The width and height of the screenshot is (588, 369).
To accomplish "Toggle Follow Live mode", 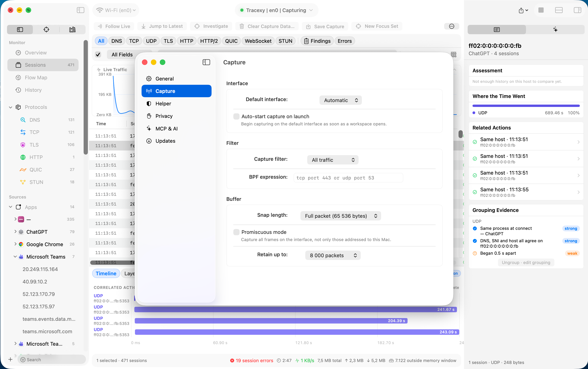I will point(114,26).
